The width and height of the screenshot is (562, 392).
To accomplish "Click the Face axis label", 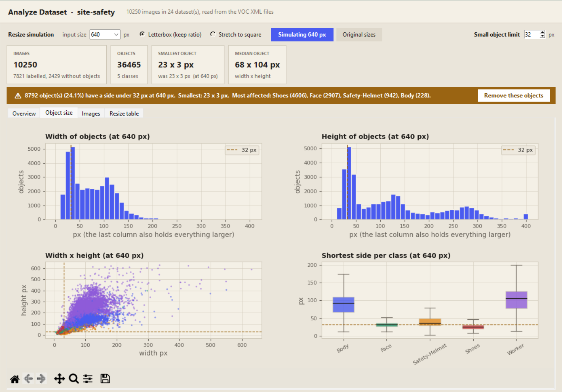I will (386, 348).
